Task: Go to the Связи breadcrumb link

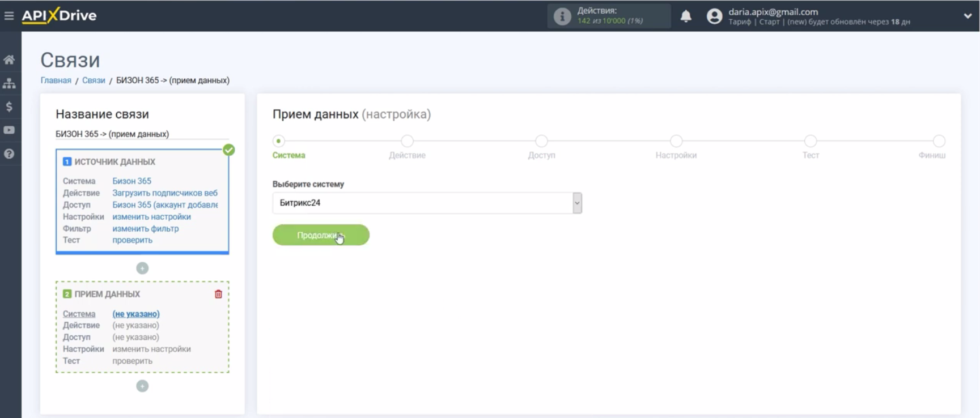Action: pos(94,80)
